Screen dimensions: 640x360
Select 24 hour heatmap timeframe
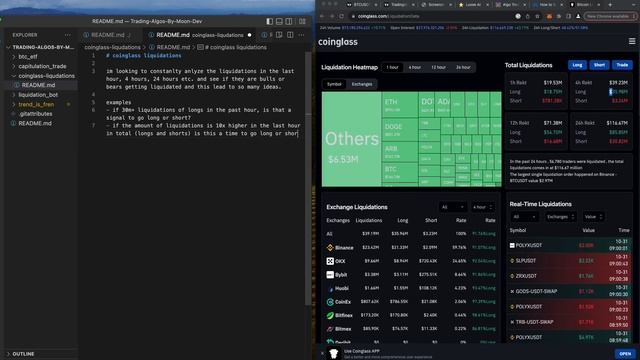coord(463,67)
